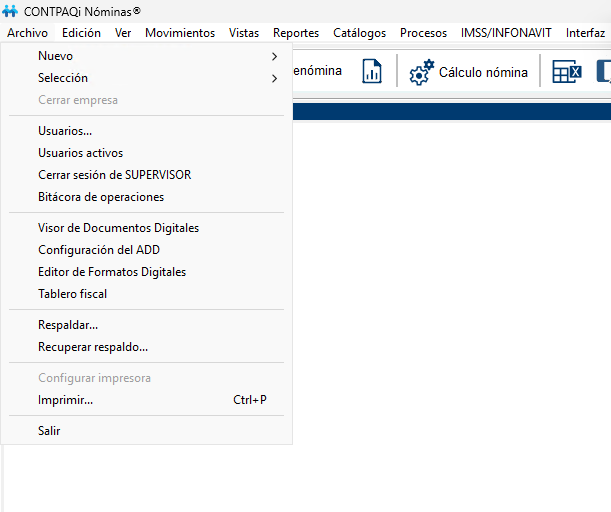The image size is (611, 512).
Task: Select Configurar impresora entry
Action: click(x=147, y=378)
